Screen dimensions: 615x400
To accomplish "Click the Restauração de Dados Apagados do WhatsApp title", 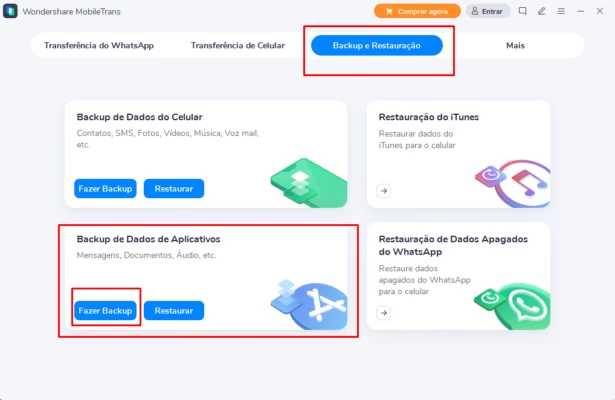I will (453, 245).
